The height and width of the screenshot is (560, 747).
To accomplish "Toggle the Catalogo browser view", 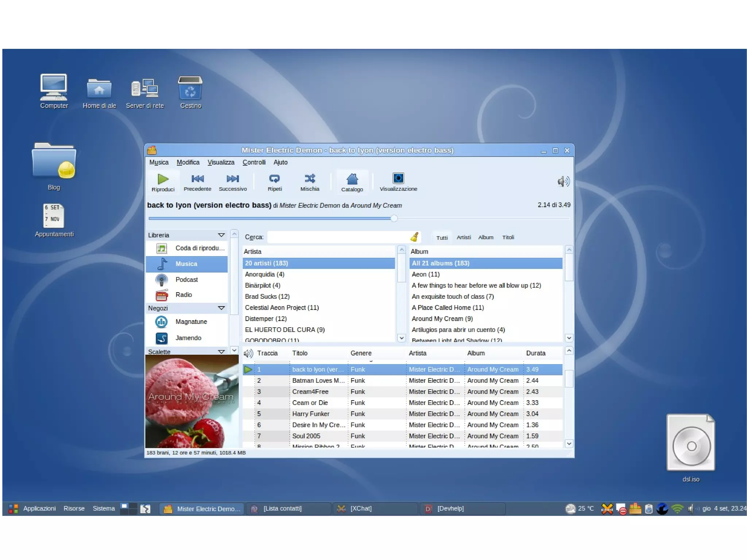I will click(x=352, y=182).
